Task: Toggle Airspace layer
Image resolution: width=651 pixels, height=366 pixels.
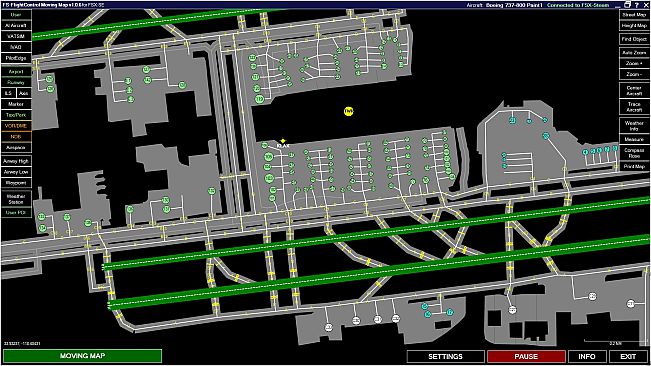Action: pyautogui.click(x=16, y=147)
